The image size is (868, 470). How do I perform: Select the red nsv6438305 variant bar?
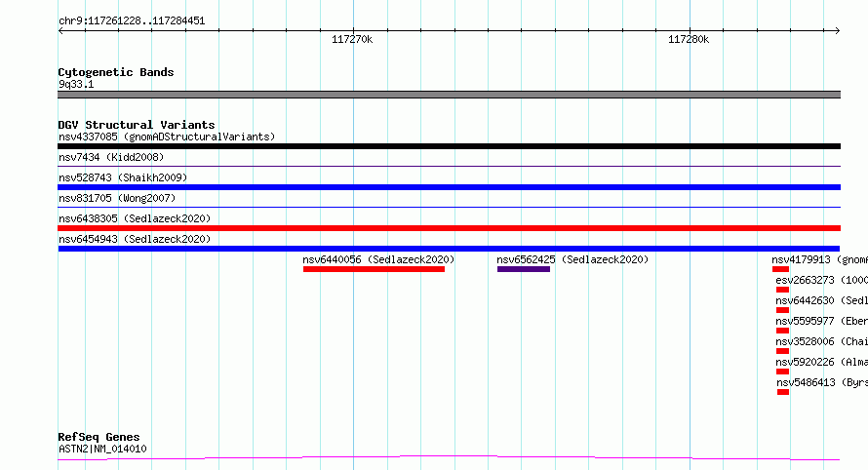pos(449,228)
